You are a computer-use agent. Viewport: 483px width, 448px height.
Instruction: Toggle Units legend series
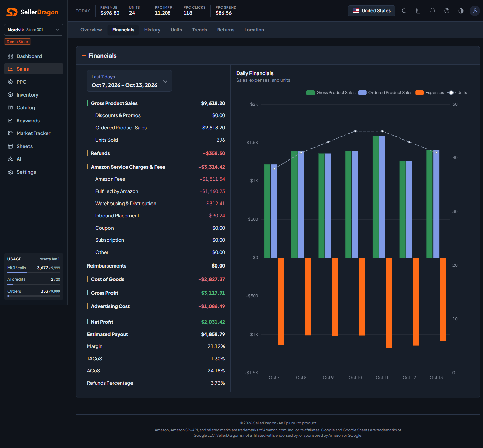click(457, 93)
